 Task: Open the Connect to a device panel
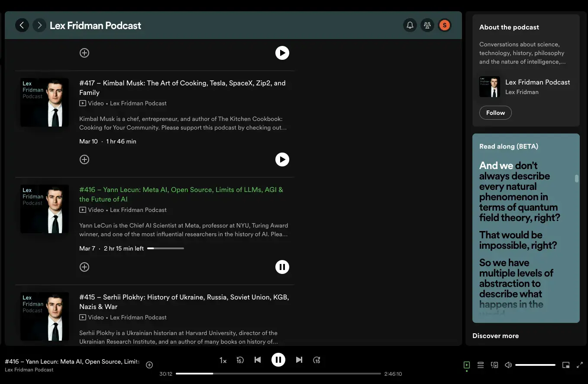point(494,364)
